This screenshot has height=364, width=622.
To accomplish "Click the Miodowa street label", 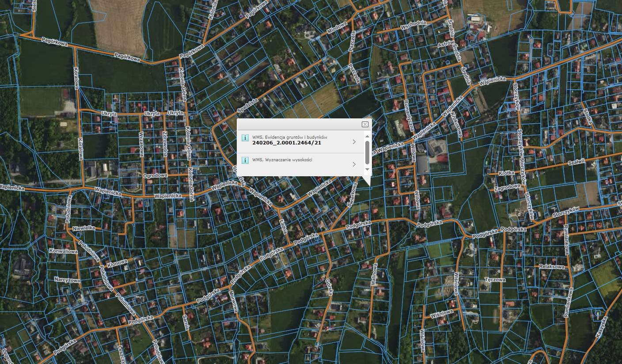I will (x=337, y=28).
